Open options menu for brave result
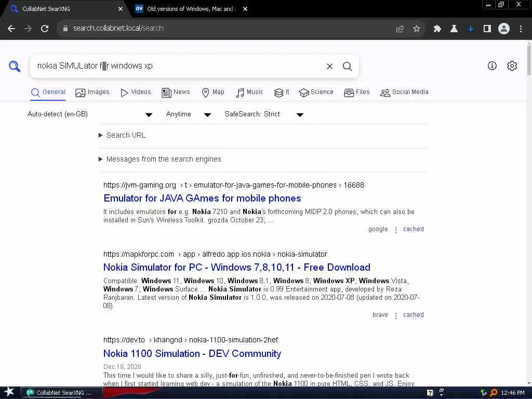This screenshot has width=532, height=399. 395,315
